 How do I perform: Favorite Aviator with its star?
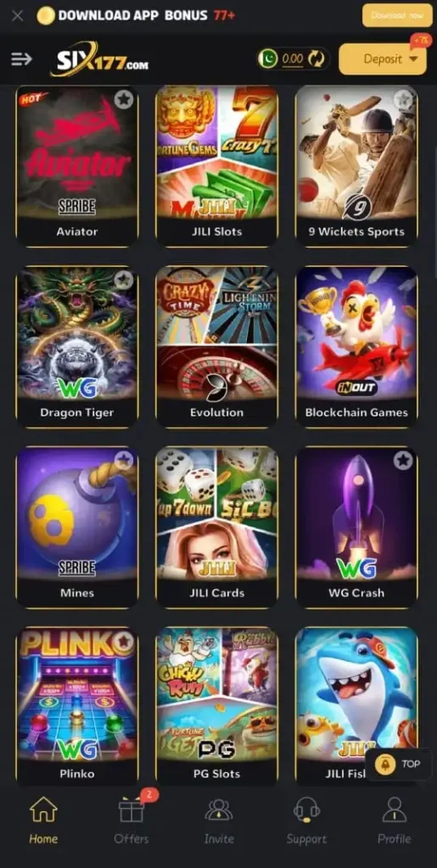click(x=124, y=100)
